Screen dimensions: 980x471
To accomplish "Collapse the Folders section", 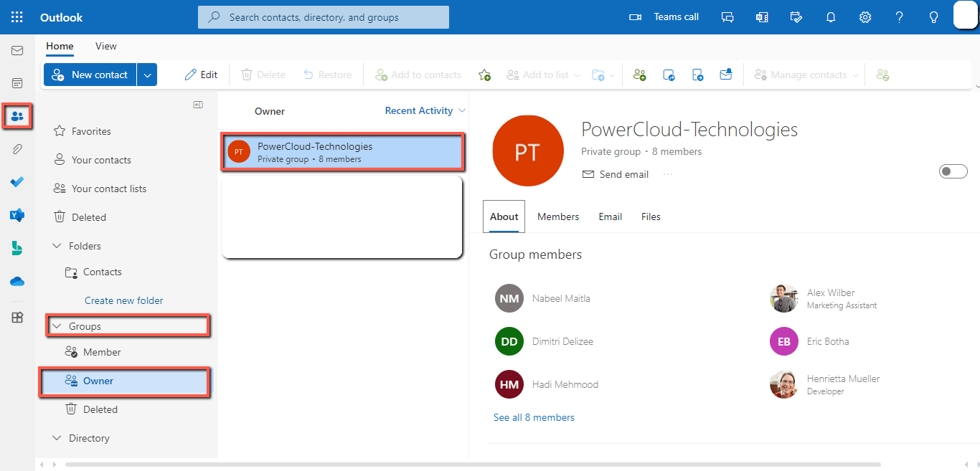I will point(57,246).
